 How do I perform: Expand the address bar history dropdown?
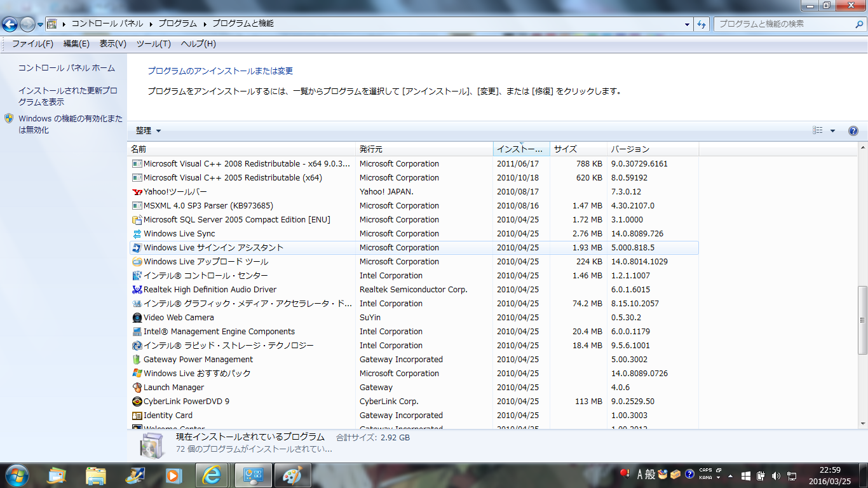pyautogui.click(x=688, y=24)
